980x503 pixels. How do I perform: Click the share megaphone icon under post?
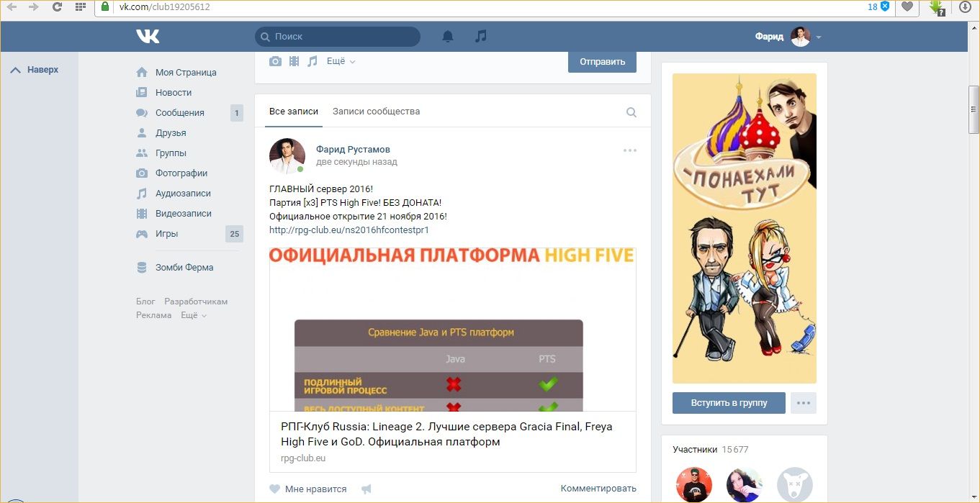367,489
